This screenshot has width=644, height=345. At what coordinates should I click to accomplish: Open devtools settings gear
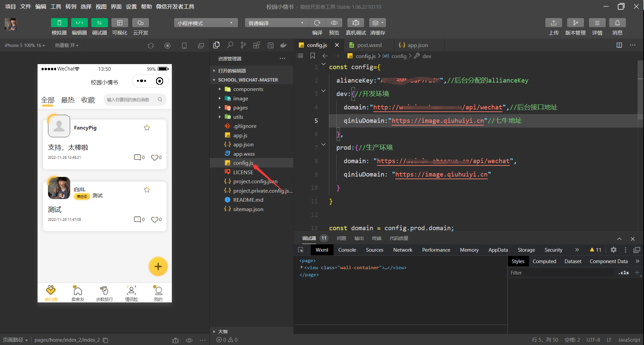pos(613,250)
